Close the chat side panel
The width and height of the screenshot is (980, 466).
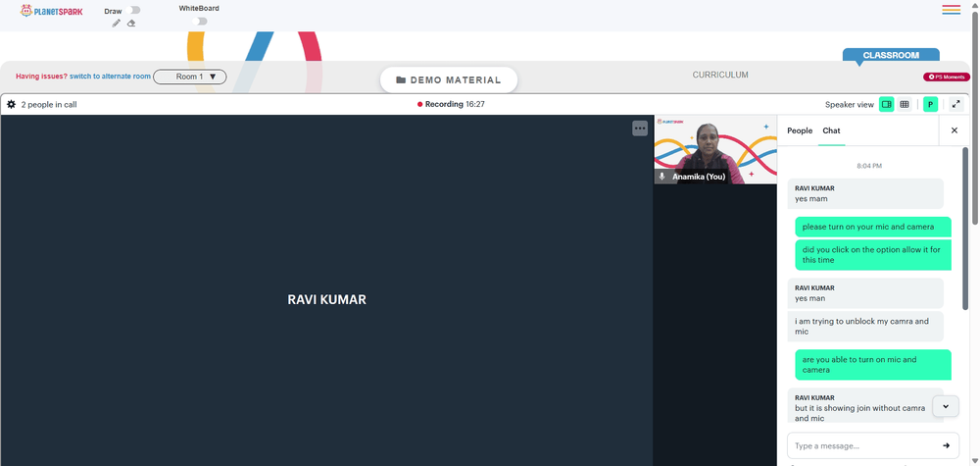pyautogui.click(x=955, y=130)
